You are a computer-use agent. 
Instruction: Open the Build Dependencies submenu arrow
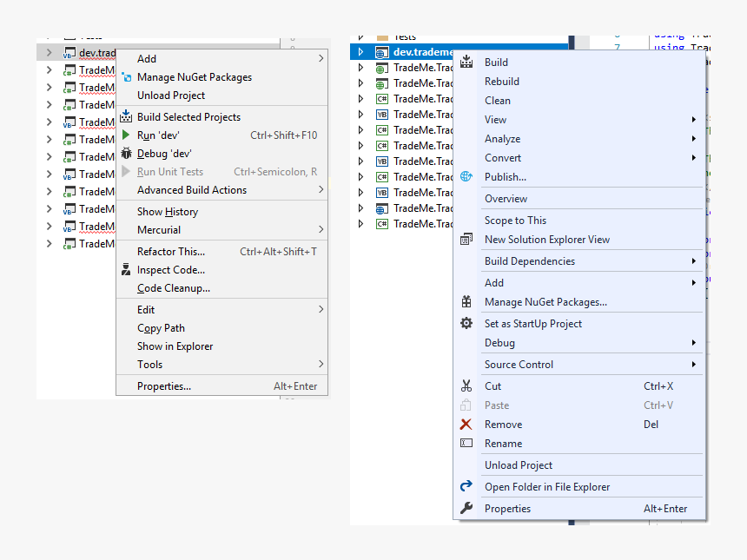click(694, 261)
